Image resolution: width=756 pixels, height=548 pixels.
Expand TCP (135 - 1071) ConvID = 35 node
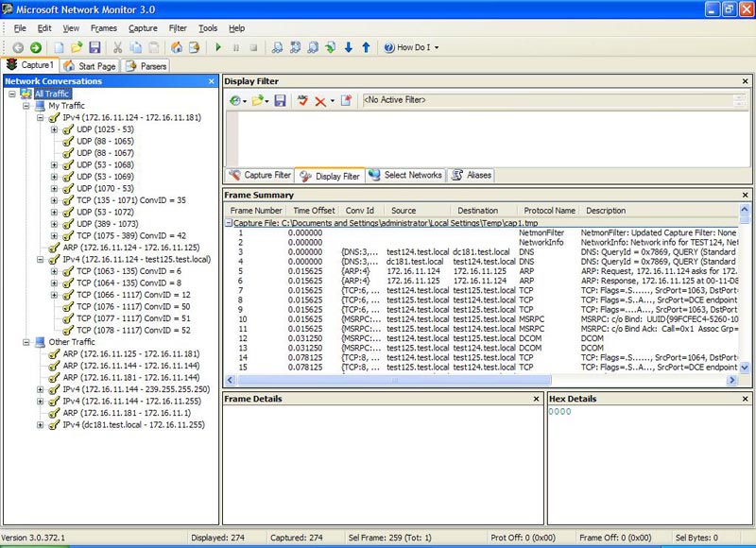tap(54, 200)
